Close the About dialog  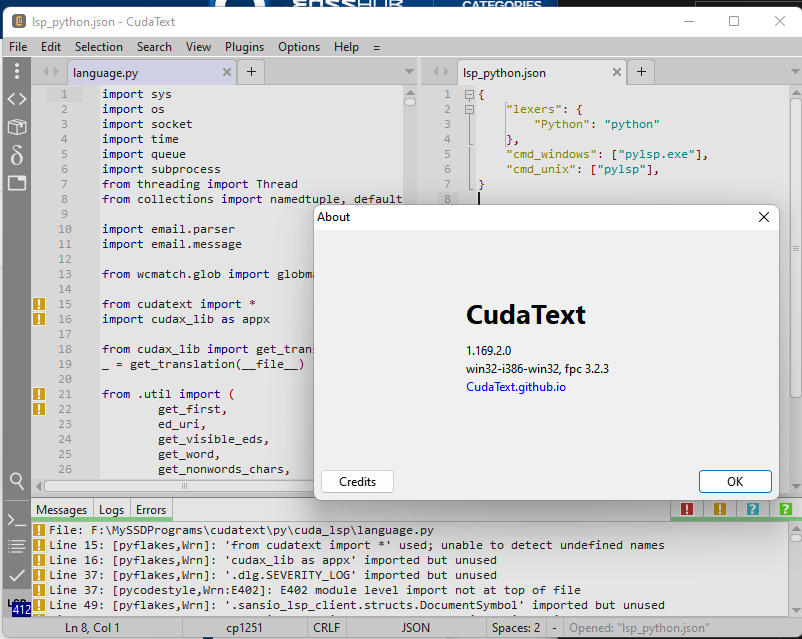764,217
